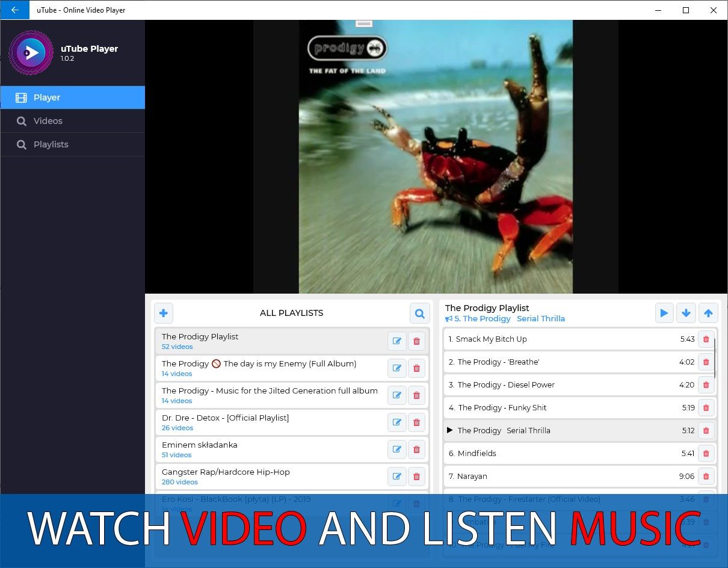Remove Diesel Power track
Image resolution: width=728 pixels, height=568 pixels.
706,385
